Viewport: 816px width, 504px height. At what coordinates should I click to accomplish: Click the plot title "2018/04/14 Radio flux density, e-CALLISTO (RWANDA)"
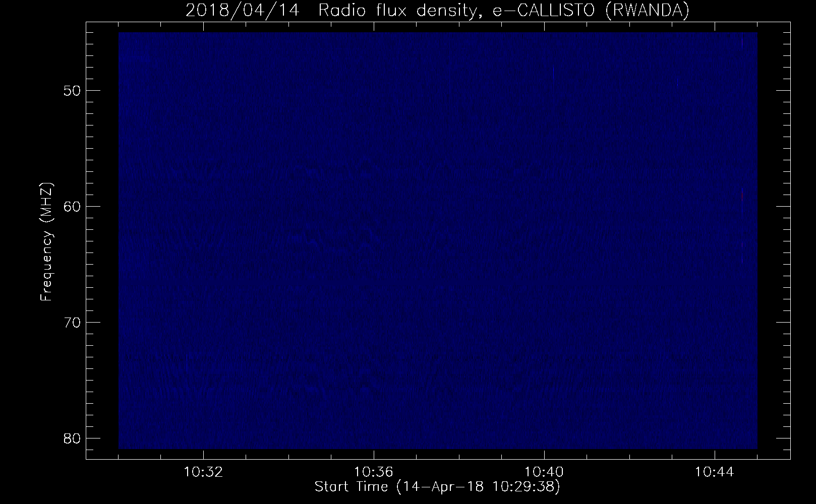tap(437, 10)
